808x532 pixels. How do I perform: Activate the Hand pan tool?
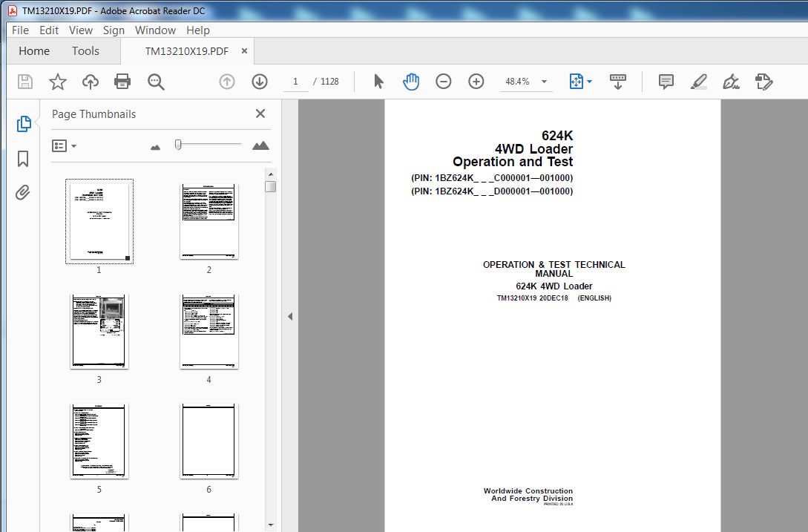tap(411, 82)
